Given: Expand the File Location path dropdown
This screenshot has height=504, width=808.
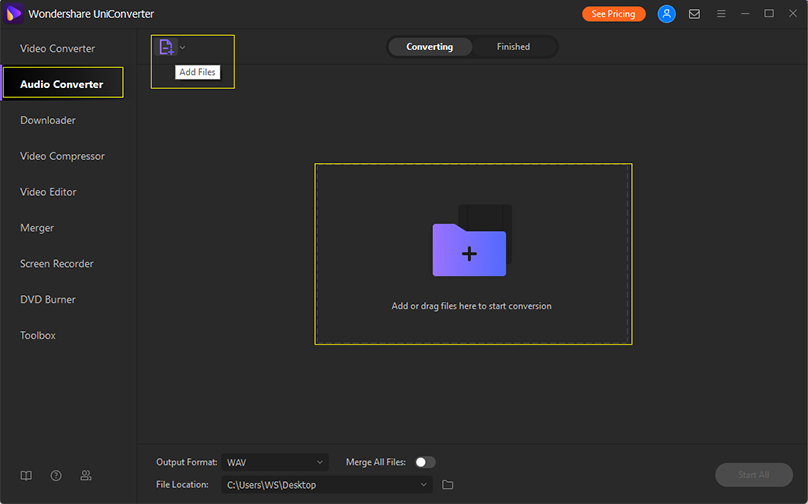Looking at the screenshot, I should pos(327,485).
